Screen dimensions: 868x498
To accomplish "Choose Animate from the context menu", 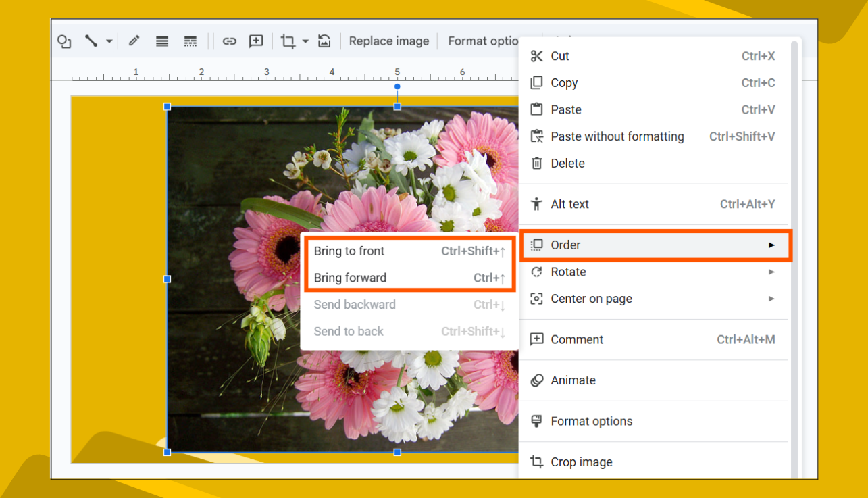I will (573, 380).
